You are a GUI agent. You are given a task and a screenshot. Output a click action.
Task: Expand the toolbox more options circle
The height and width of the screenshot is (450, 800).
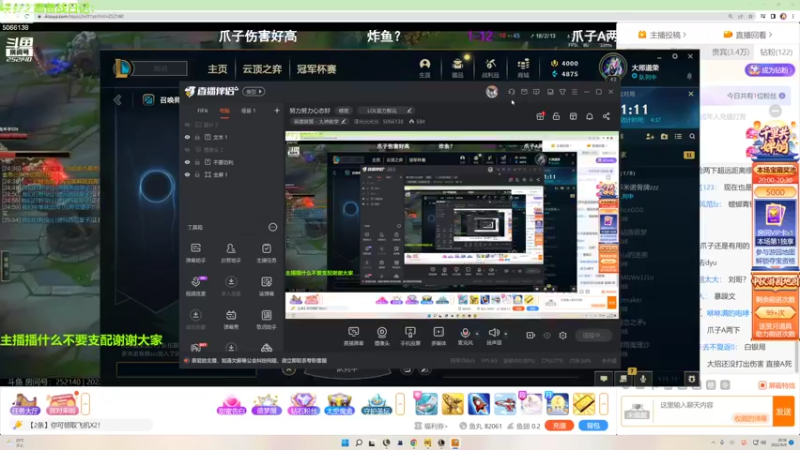(x=273, y=227)
